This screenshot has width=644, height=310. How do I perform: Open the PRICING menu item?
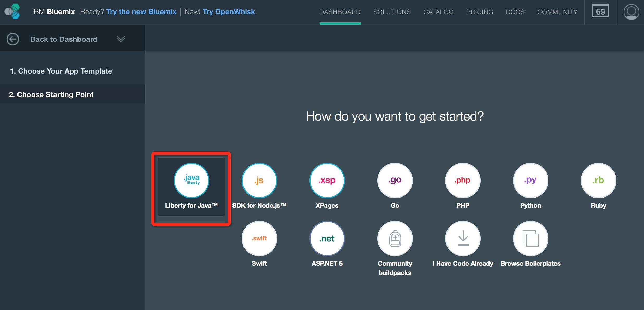pyautogui.click(x=480, y=12)
